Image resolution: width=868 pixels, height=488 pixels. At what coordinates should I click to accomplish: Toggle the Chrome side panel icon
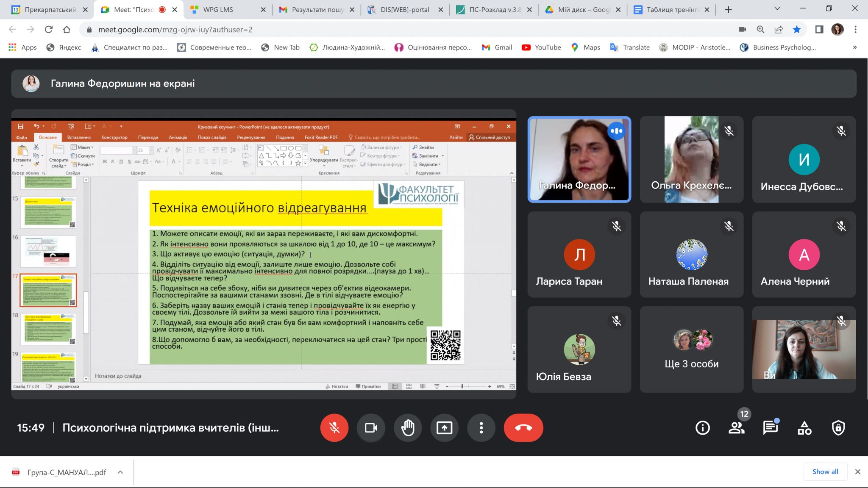[x=819, y=29]
